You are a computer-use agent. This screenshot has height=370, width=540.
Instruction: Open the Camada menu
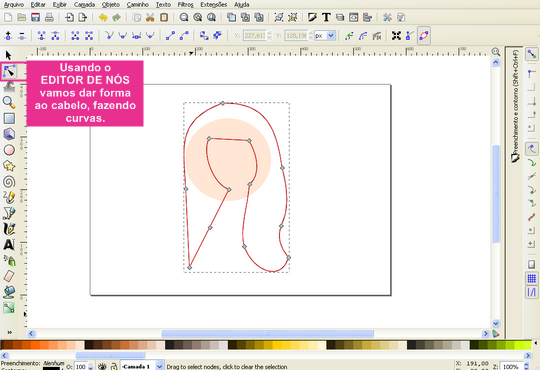coord(84,5)
